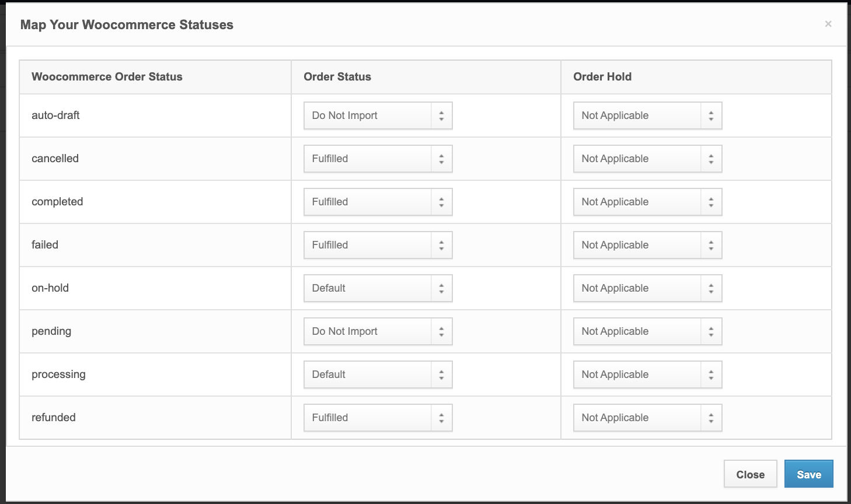Dismiss dialog with the X icon
This screenshot has width=851, height=504.
click(x=828, y=24)
